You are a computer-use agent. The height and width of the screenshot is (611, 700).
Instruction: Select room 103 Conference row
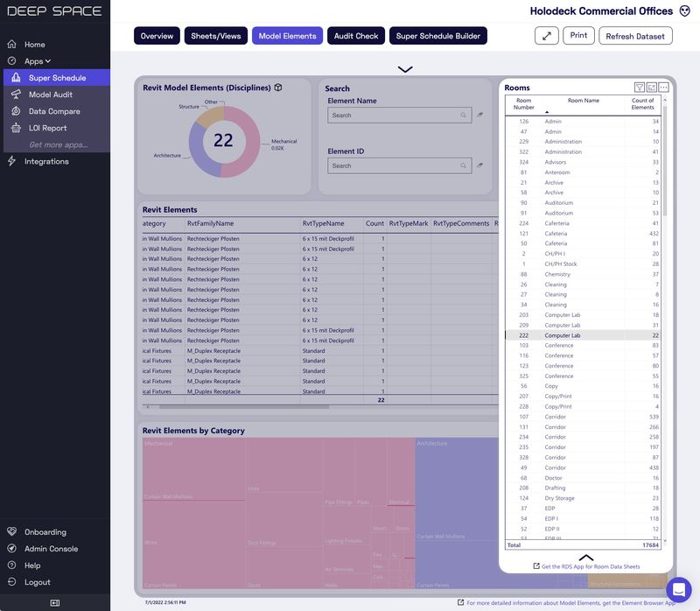(583, 346)
